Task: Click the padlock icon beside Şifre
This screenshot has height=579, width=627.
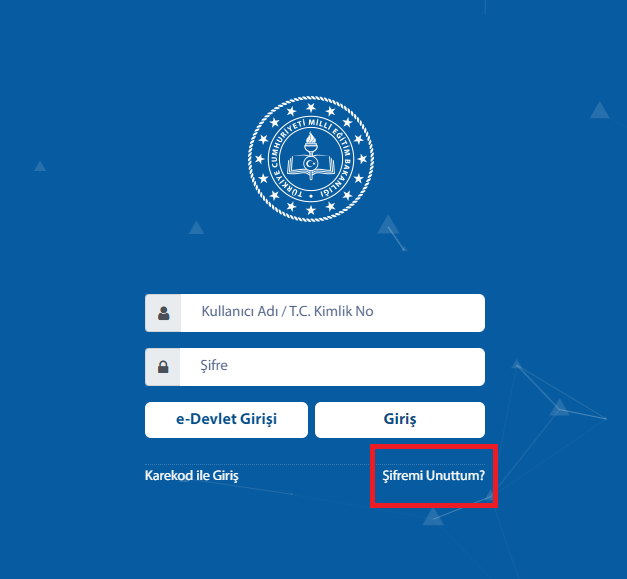Action: pyautogui.click(x=163, y=367)
